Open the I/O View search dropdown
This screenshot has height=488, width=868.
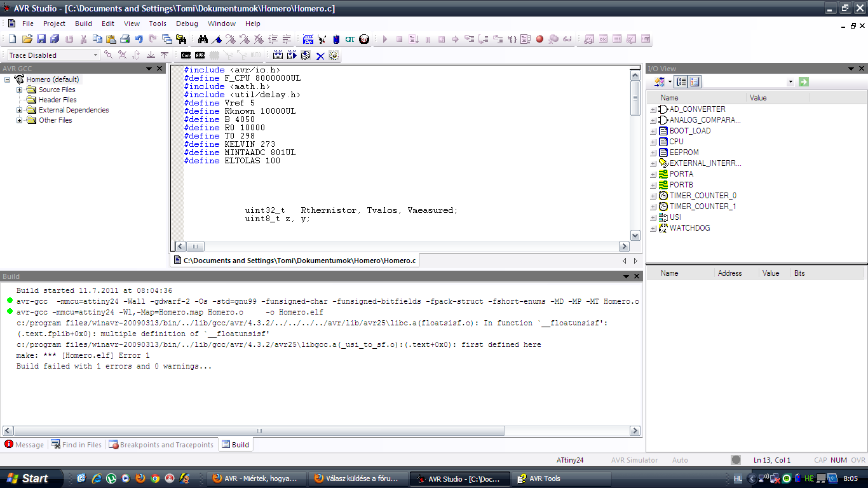click(791, 81)
